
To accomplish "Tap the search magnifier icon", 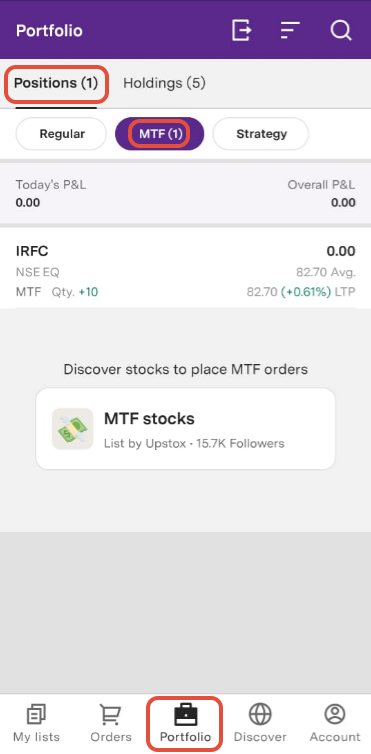I will [341, 30].
